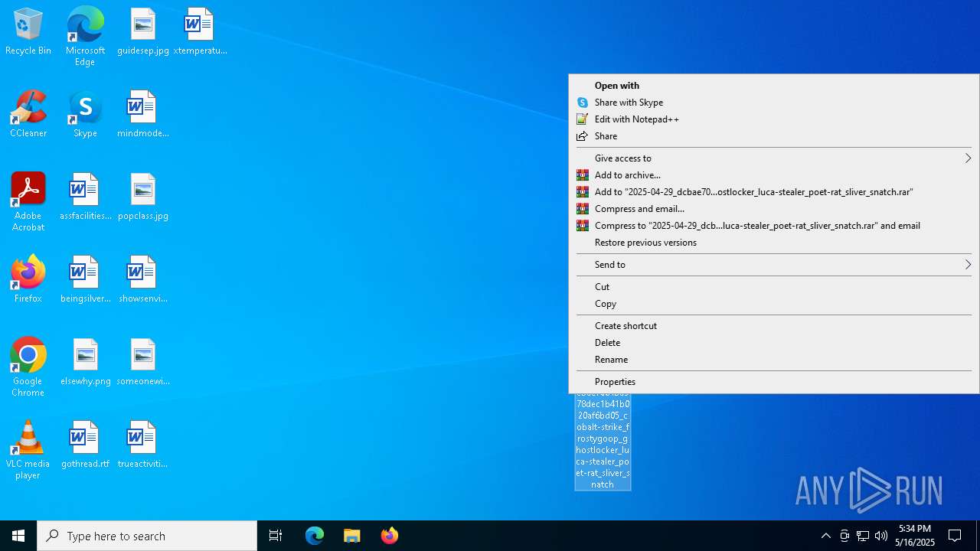Open the Windows Start menu
Image resolution: width=980 pixels, height=551 pixels.
18,536
